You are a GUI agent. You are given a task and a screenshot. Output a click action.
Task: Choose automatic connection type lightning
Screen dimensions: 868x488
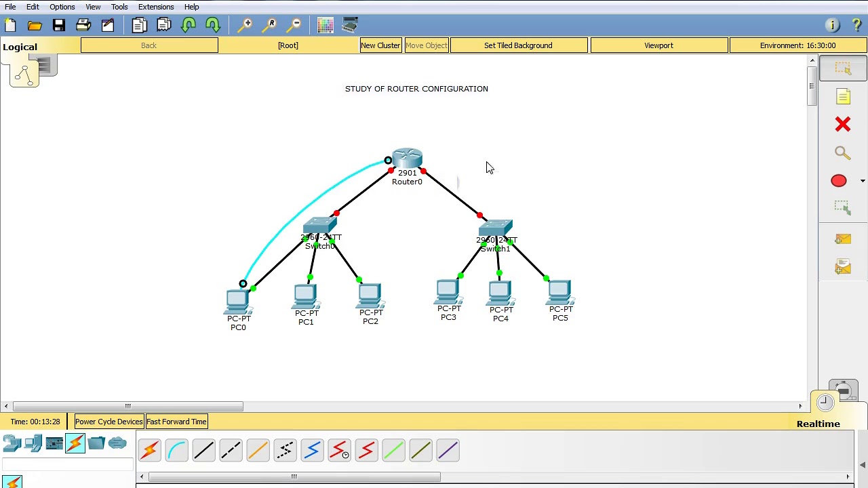149,451
